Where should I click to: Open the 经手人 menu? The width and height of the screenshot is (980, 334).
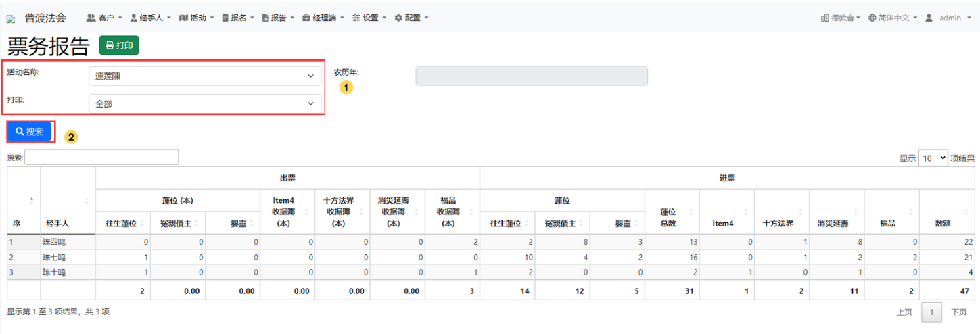pyautogui.click(x=150, y=18)
